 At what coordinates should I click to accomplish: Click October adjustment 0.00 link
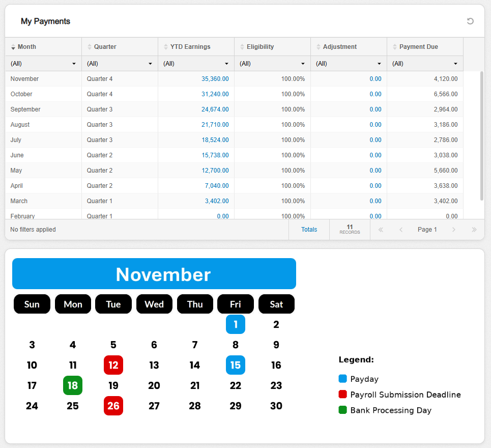click(x=376, y=94)
